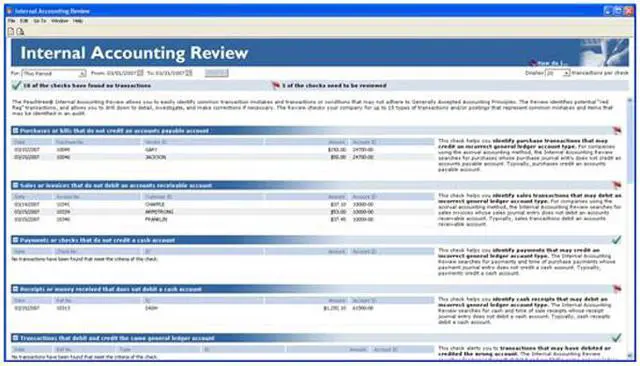This screenshot has width=640, height=366.
Task: Open the Edit menu
Action: 24,21
